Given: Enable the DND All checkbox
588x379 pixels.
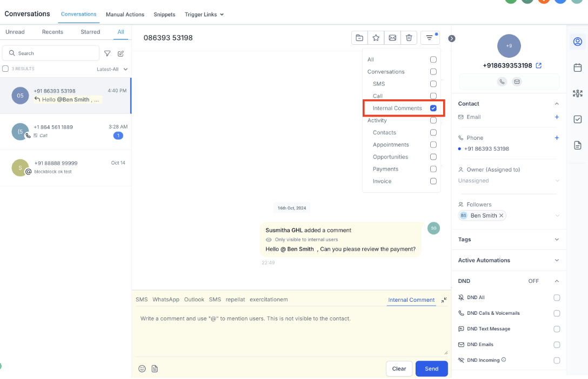Looking at the screenshot, I should click(557, 297).
